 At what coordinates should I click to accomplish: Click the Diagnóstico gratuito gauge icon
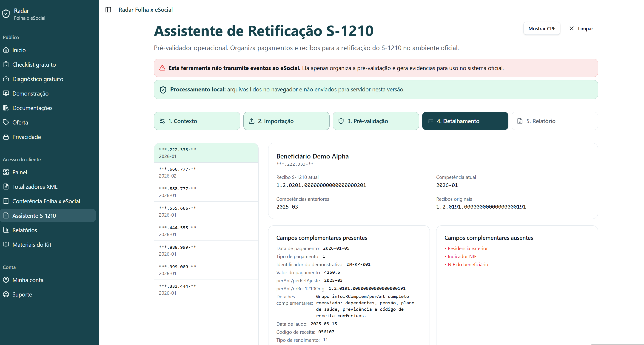tap(6, 79)
